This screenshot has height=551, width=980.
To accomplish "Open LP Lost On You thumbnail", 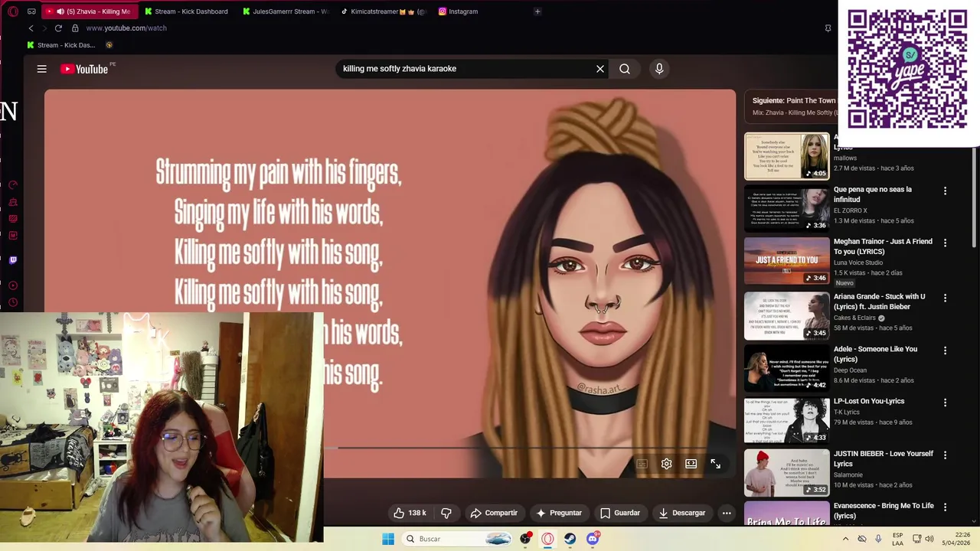I will (787, 420).
